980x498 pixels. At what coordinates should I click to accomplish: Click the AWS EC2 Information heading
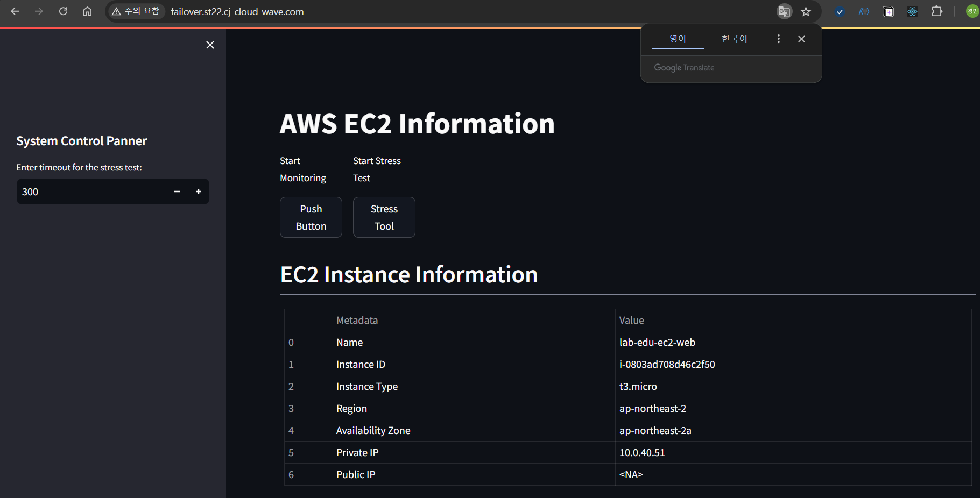click(x=417, y=124)
